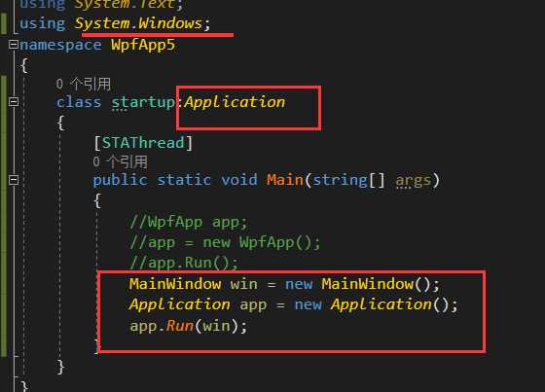Screen dimensions: 545x392
Task: Click the Main method name
Action: (285, 180)
